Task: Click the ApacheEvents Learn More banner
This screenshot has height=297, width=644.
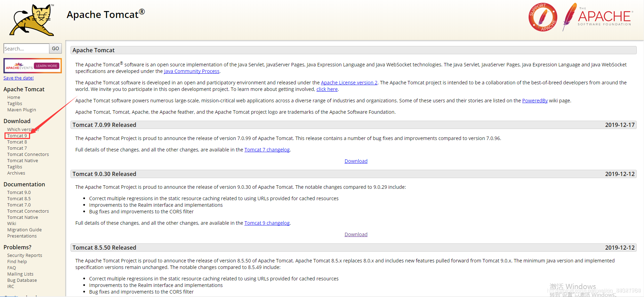Action: pyautogui.click(x=32, y=66)
